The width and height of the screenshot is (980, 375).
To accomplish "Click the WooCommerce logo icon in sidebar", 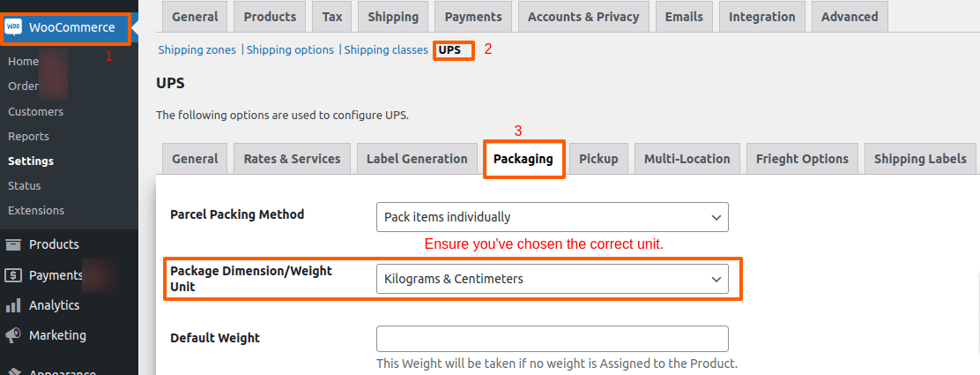I will [14, 27].
